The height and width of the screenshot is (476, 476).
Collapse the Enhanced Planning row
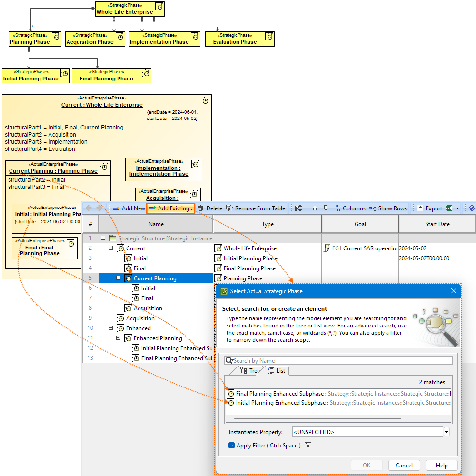[x=118, y=338]
